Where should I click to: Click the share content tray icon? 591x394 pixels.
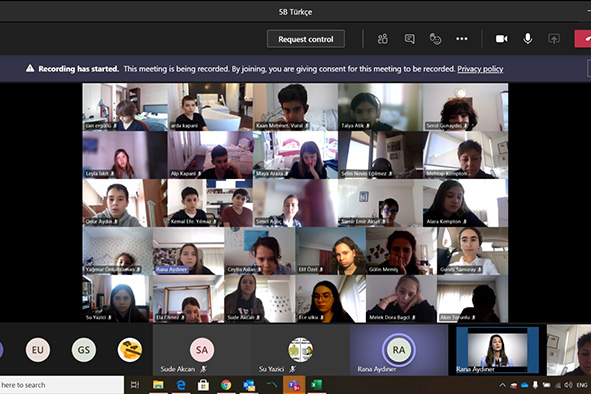coord(554,39)
